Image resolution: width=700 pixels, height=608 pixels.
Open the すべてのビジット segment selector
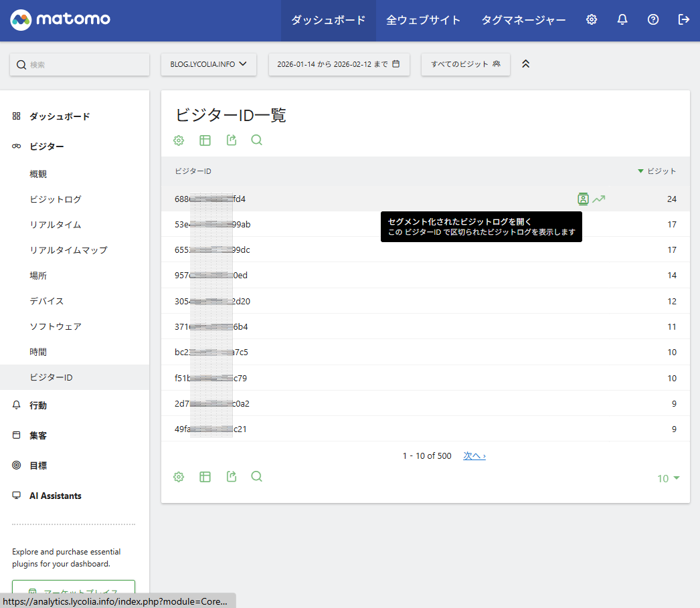(x=465, y=64)
